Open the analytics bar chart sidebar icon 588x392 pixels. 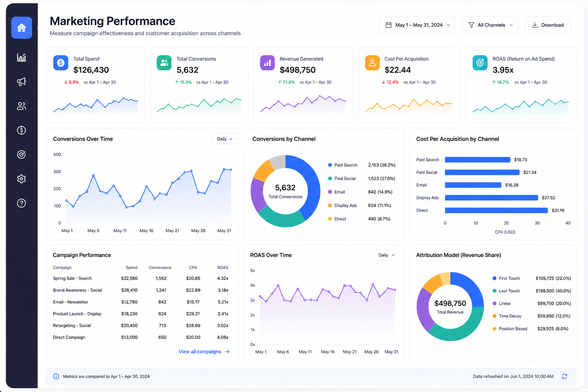tap(21, 57)
